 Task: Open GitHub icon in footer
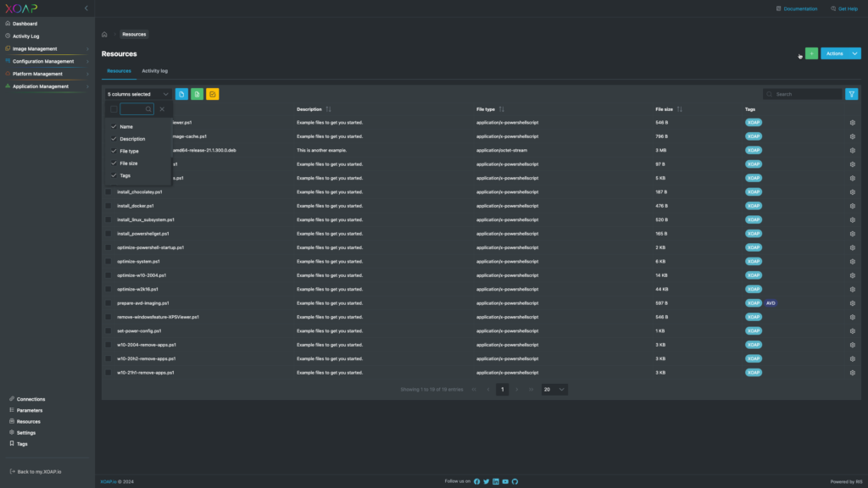515,481
